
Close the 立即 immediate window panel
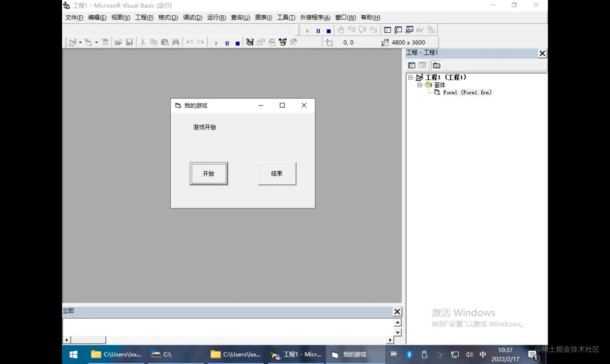397,312
